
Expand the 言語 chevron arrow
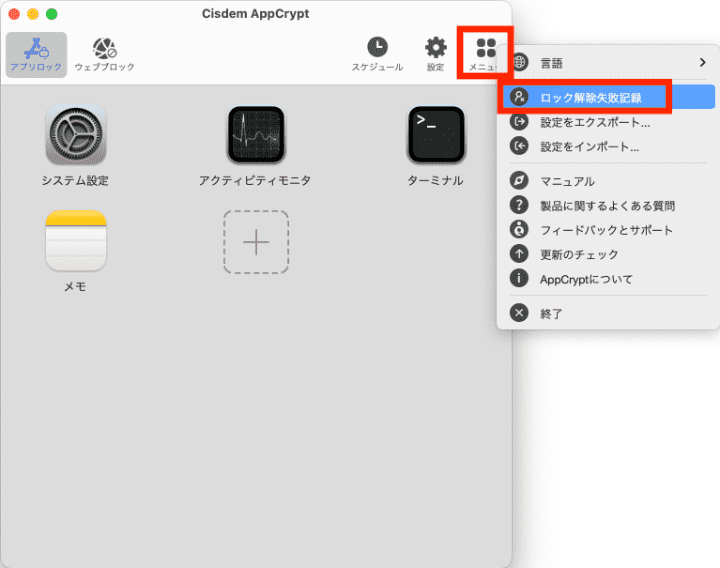(703, 62)
